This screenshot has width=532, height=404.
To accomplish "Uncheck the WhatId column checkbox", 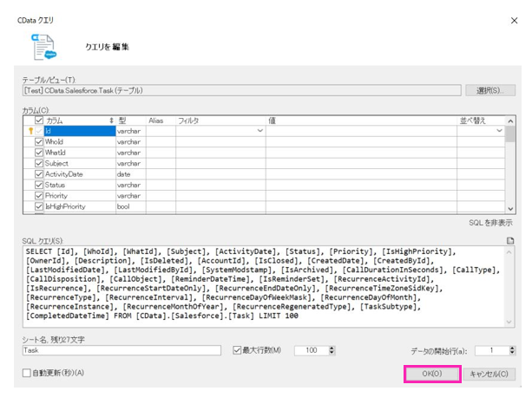I will (39, 153).
